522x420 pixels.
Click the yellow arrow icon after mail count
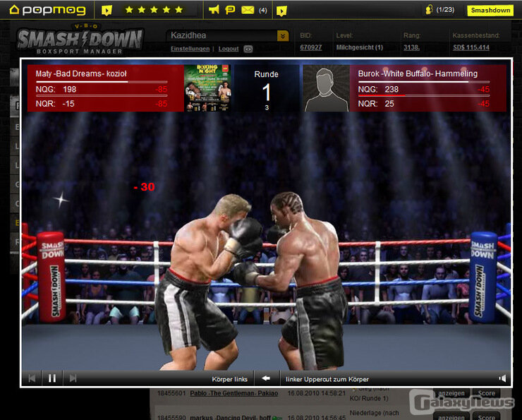pos(281,11)
